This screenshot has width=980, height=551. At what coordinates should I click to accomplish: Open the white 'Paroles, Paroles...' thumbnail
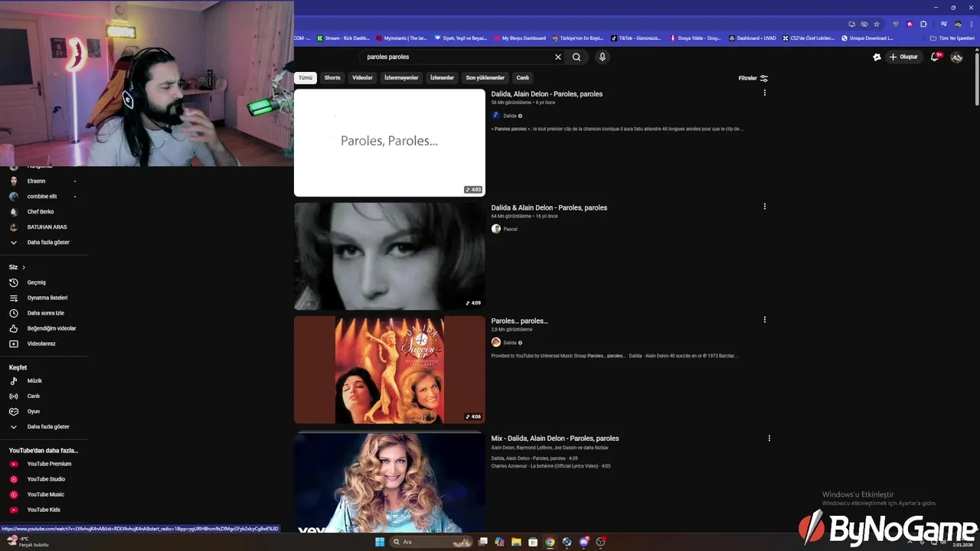pos(390,142)
